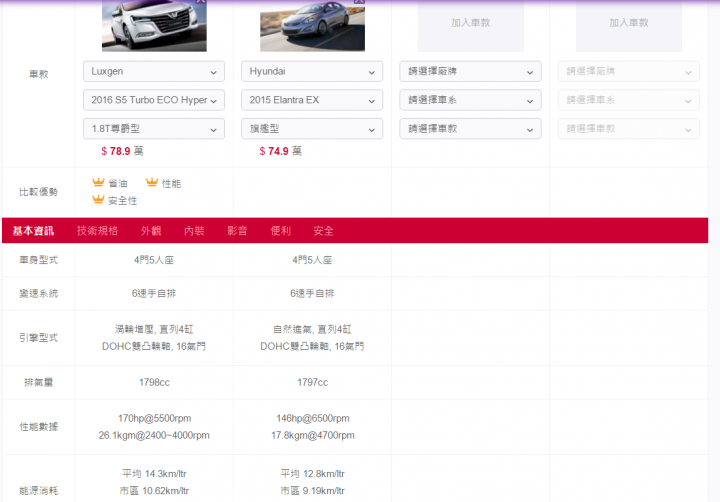Click the 比較優勢 row label
720x502 pixels.
(x=39, y=192)
